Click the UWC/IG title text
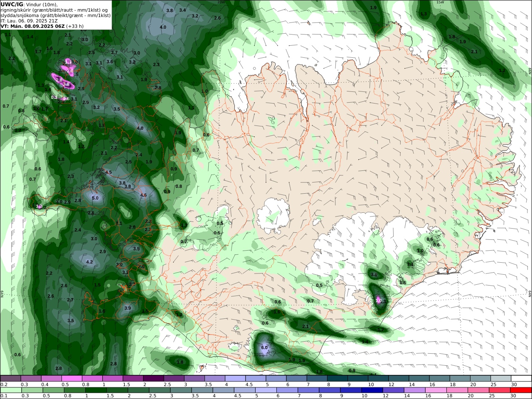Viewport: 532px width, 399px height. click(x=12, y=4)
